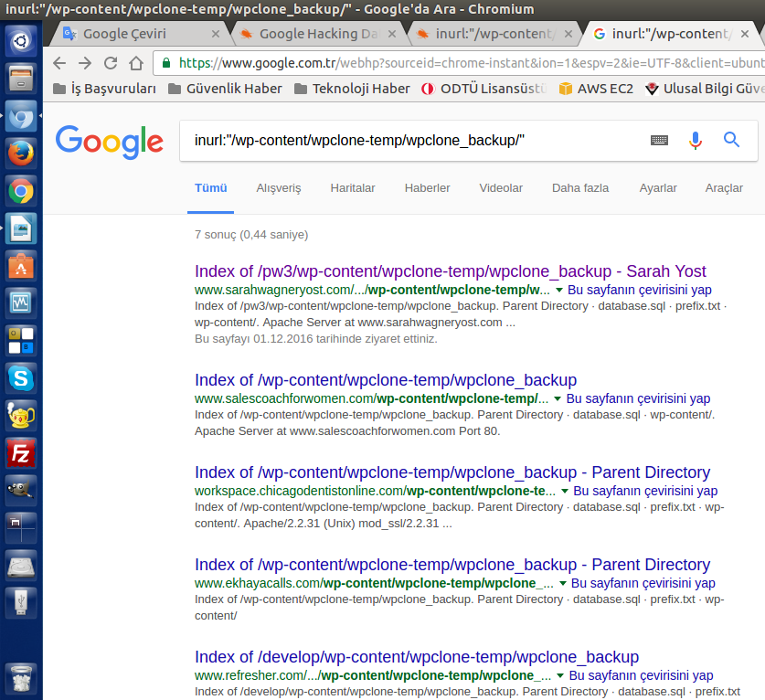765x700 pixels.
Task: Expand dropdown arrow beside refresher.com URL
Action: pyautogui.click(x=560, y=675)
